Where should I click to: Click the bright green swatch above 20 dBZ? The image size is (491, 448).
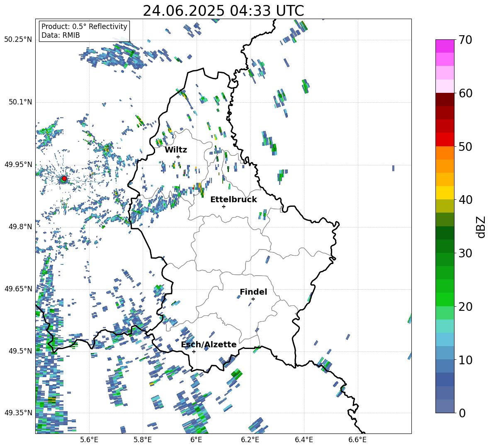click(445, 299)
